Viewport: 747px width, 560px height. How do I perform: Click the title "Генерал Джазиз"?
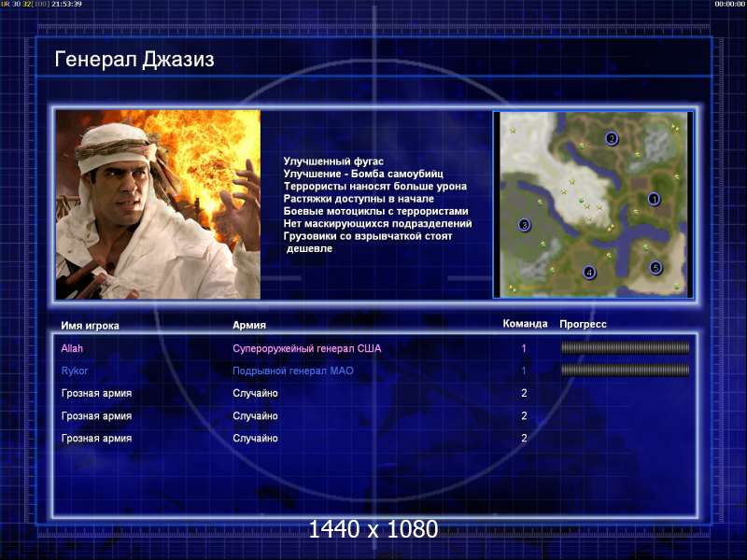coord(134,60)
